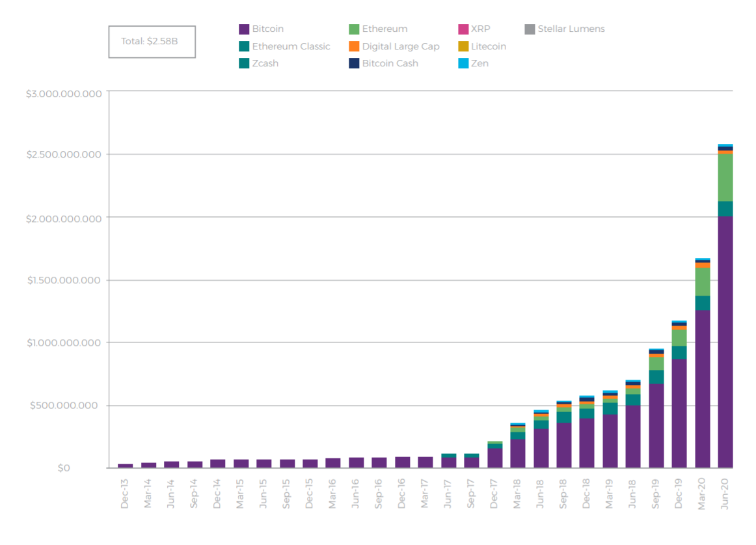
Task: Click the Total: $2.58B box
Action: click(152, 42)
